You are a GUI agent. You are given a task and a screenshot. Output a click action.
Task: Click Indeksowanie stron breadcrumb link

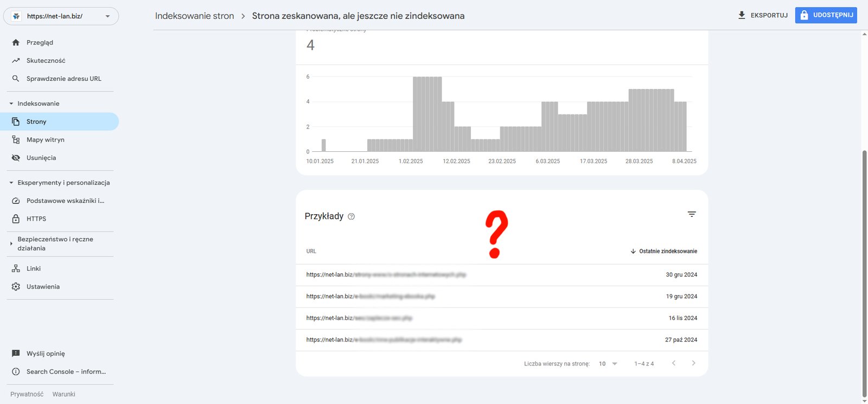[x=194, y=16]
